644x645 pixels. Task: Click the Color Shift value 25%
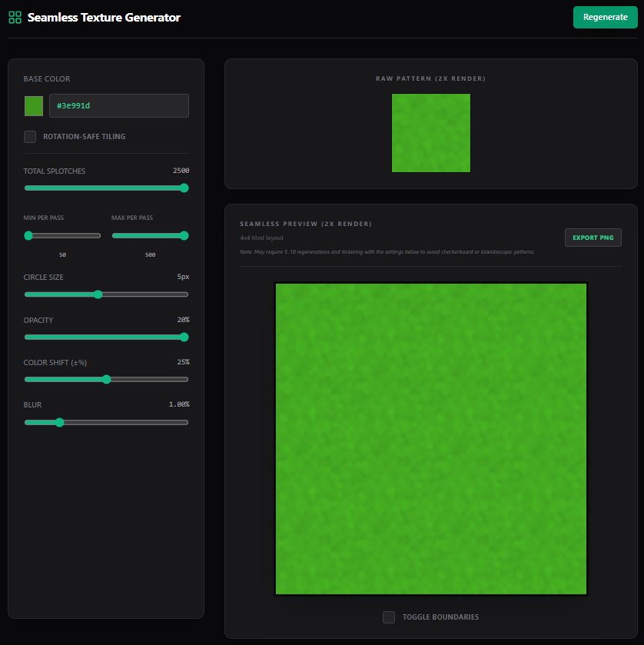point(184,362)
